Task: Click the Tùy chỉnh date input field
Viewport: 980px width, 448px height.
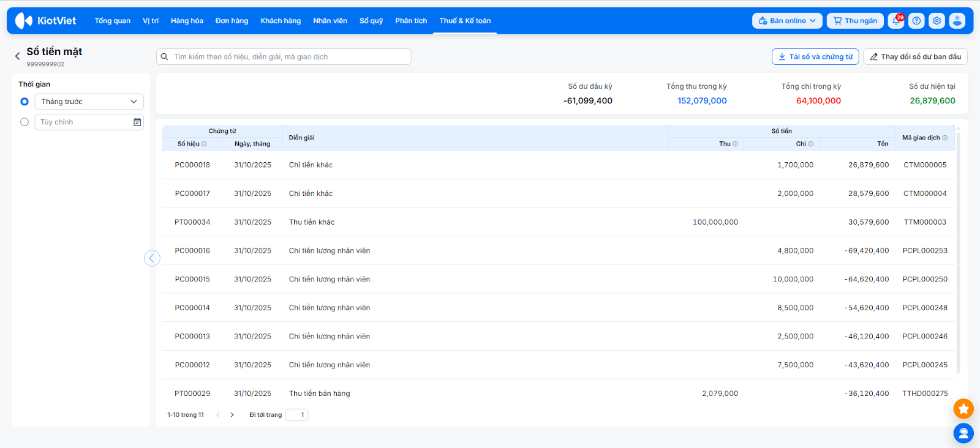Action: 89,122
